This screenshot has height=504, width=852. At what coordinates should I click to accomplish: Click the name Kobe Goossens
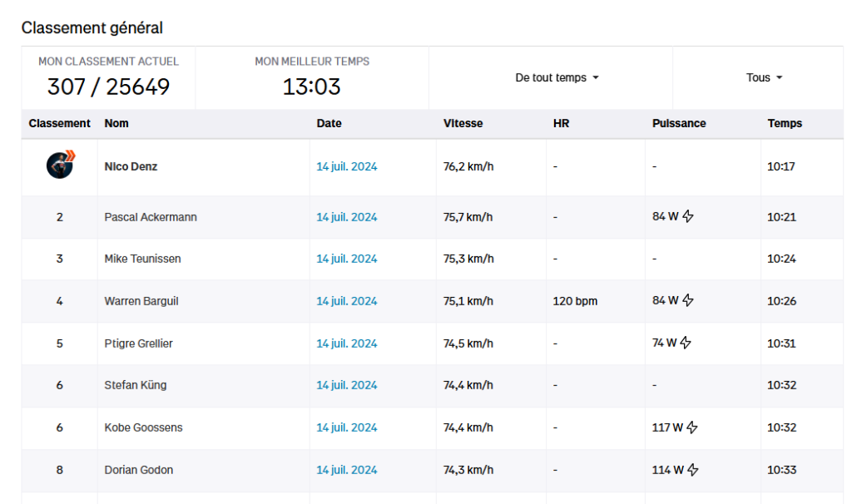tap(143, 427)
